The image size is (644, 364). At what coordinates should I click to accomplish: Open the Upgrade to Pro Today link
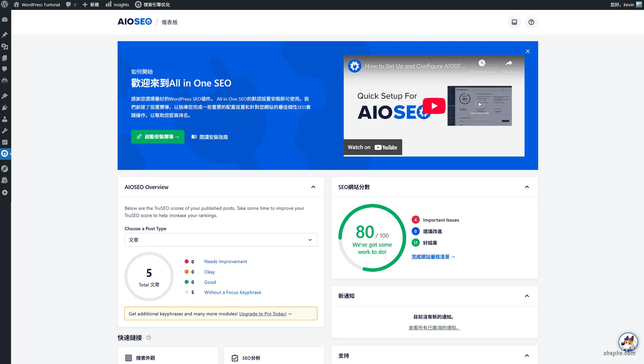pyautogui.click(x=263, y=313)
